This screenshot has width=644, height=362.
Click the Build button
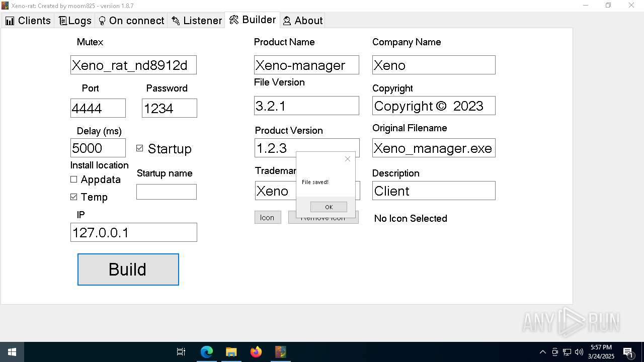128,269
